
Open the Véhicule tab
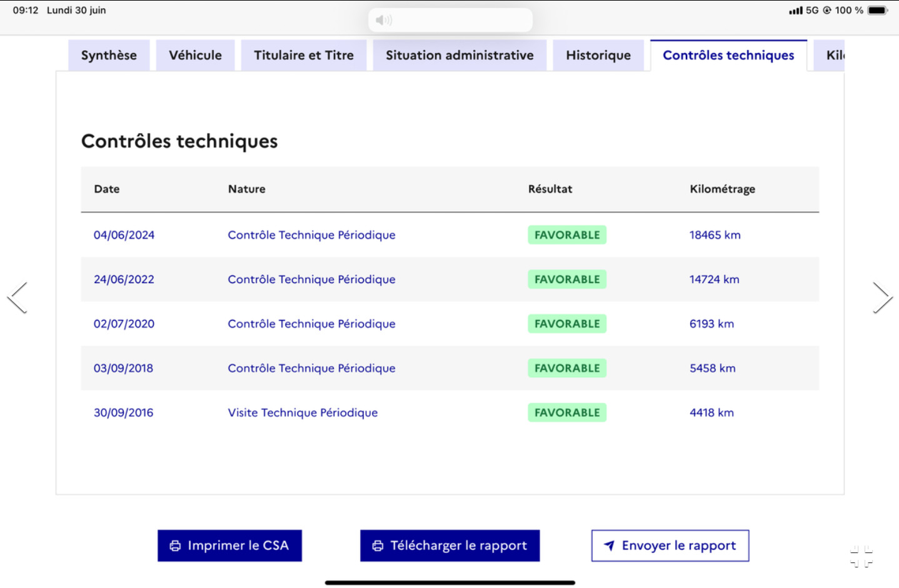click(195, 55)
